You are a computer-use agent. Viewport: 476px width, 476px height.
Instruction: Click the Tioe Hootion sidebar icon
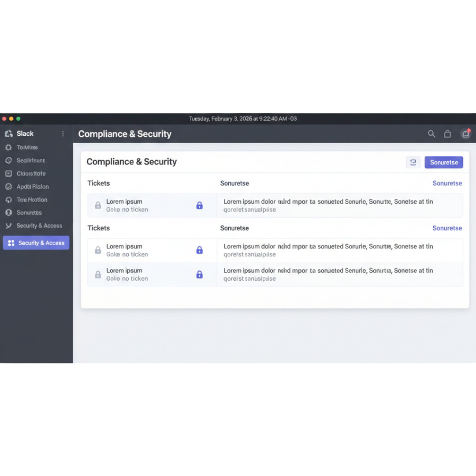coord(8,200)
